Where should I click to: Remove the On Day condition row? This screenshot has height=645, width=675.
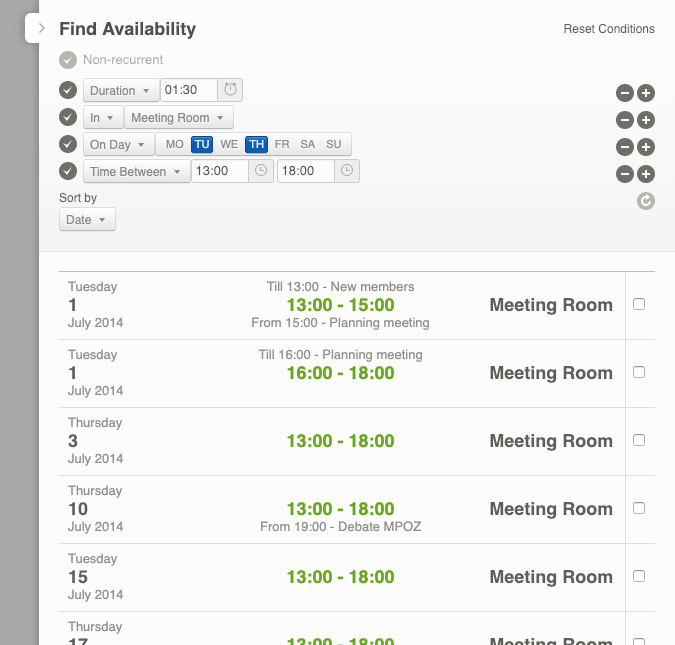point(624,147)
